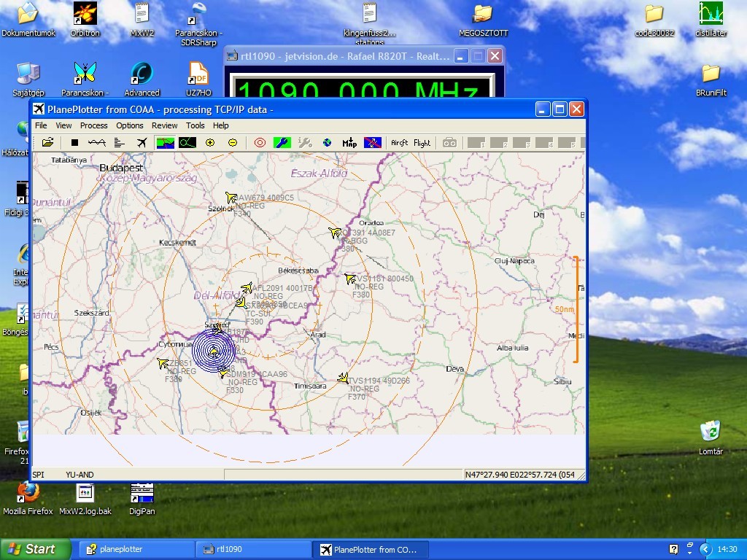Screen dimensions: 747x560
Task: Click the blue crossed-out aircraft icon
Action: [373, 142]
